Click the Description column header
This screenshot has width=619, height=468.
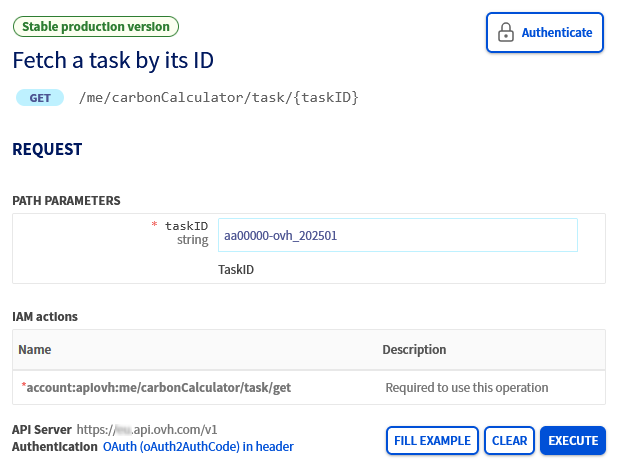[414, 350]
